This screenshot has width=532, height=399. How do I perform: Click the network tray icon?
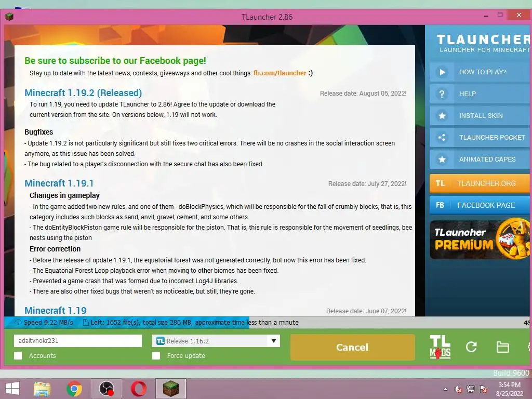tap(471, 389)
